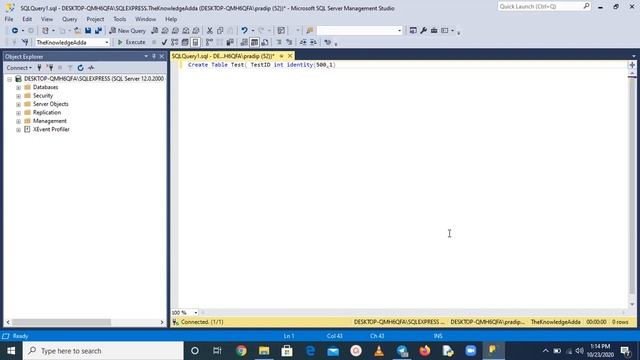Click the New Query button
640x360 pixels.
[x=127, y=31]
